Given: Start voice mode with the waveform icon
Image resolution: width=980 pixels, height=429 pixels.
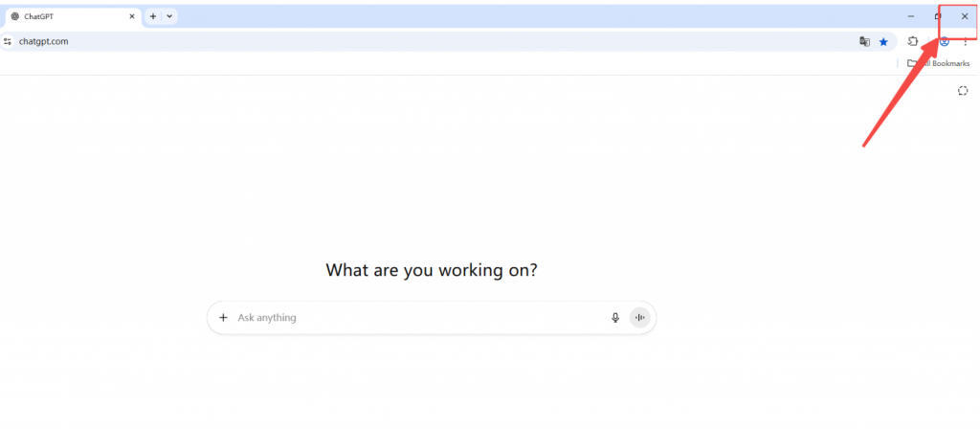Looking at the screenshot, I should click(639, 318).
